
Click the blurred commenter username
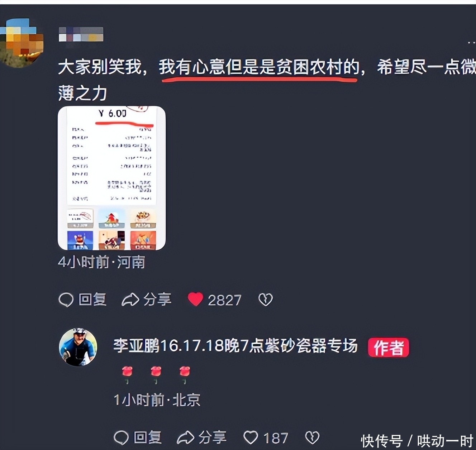81,34
